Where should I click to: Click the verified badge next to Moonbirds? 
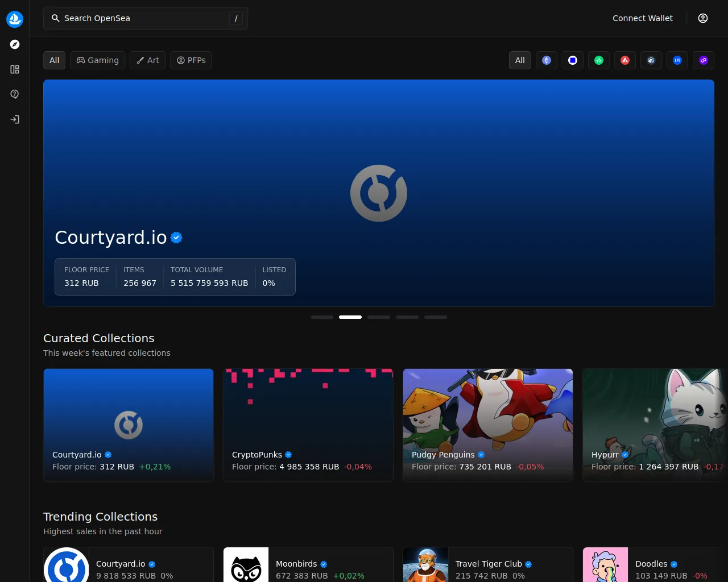point(324,564)
